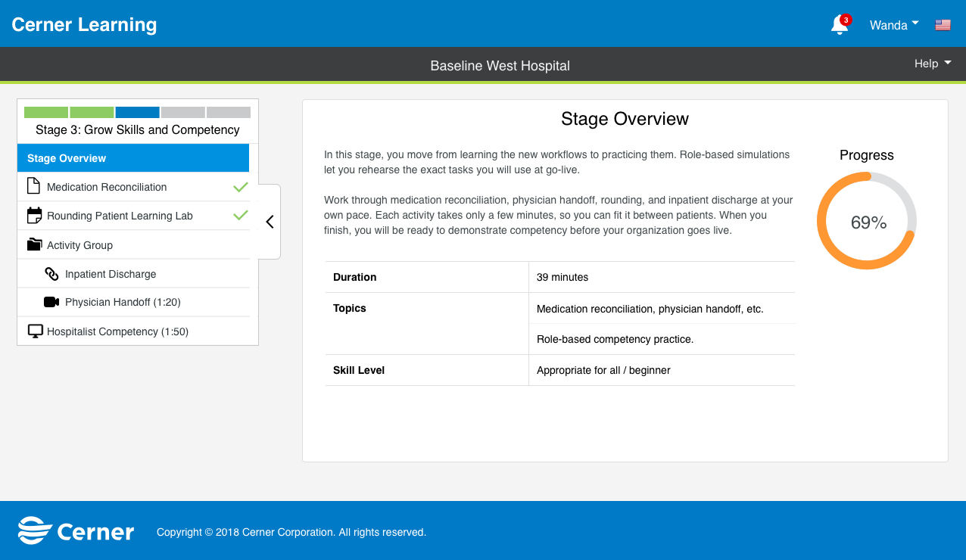Image resolution: width=966 pixels, height=560 pixels.
Task: Click the folder icon beside Activity Group
Action: pyautogui.click(x=34, y=244)
